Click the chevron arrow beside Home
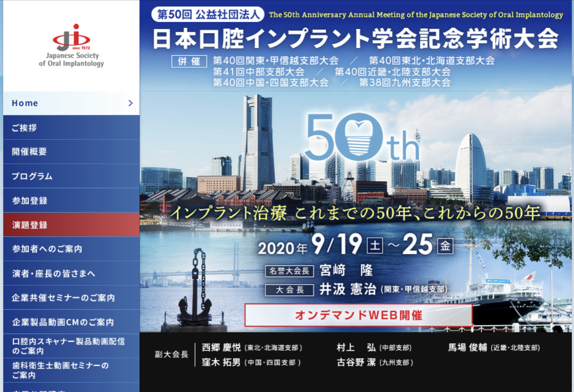The width and height of the screenshot is (574, 392). [x=131, y=103]
